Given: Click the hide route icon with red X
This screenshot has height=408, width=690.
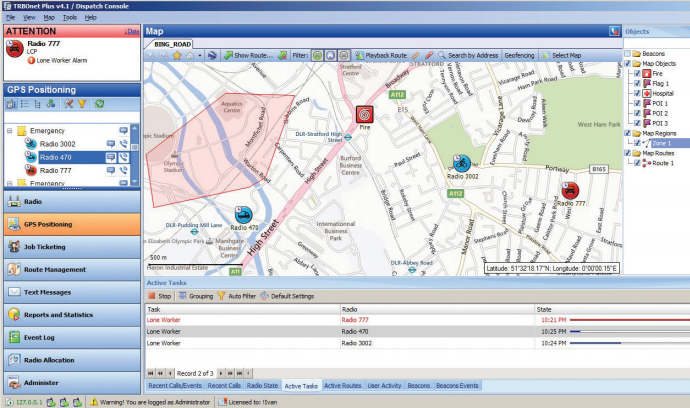Looking at the screenshot, I should pyautogui.click(x=283, y=56).
